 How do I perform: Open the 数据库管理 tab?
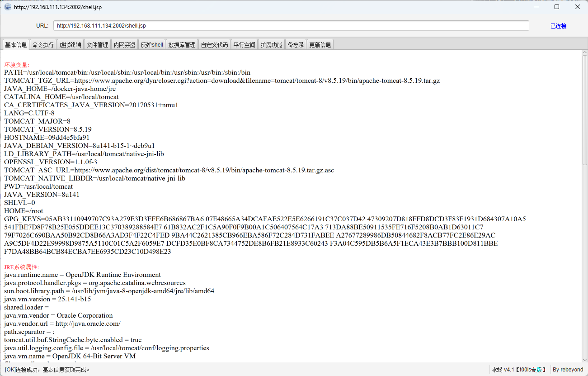coord(182,45)
